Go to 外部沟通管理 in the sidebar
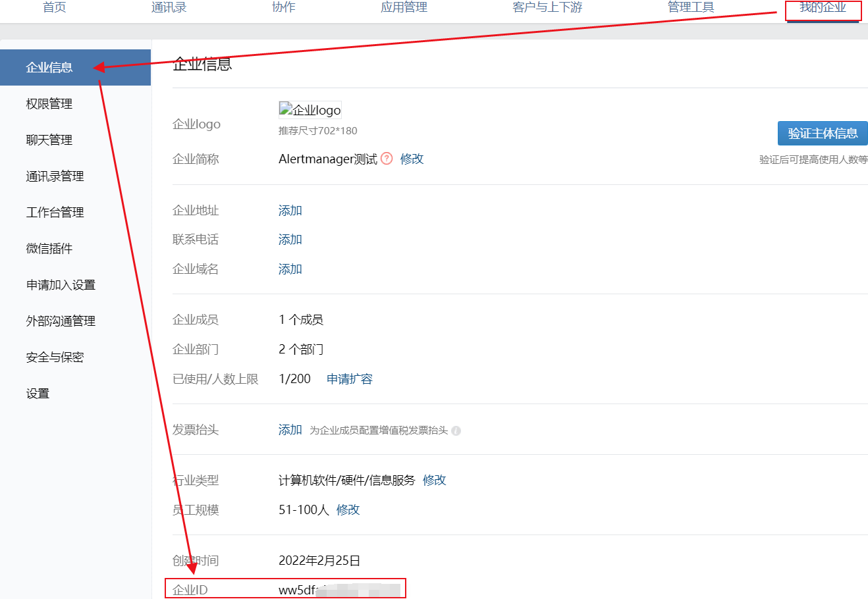 pyautogui.click(x=61, y=321)
